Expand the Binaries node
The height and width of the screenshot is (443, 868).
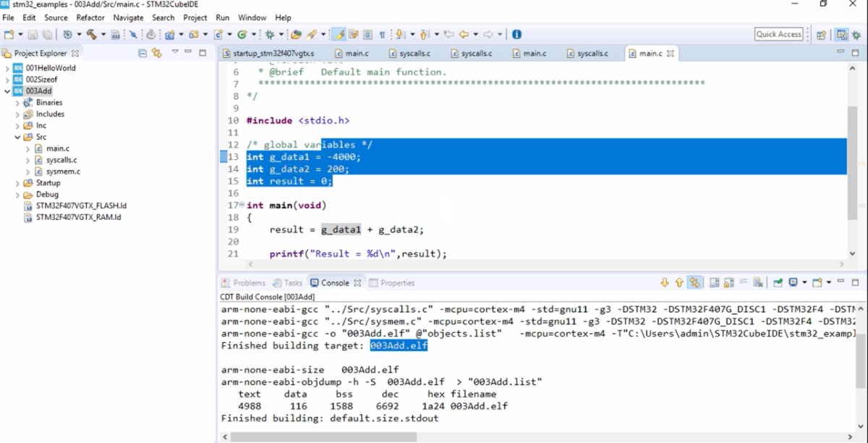click(18, 103)
